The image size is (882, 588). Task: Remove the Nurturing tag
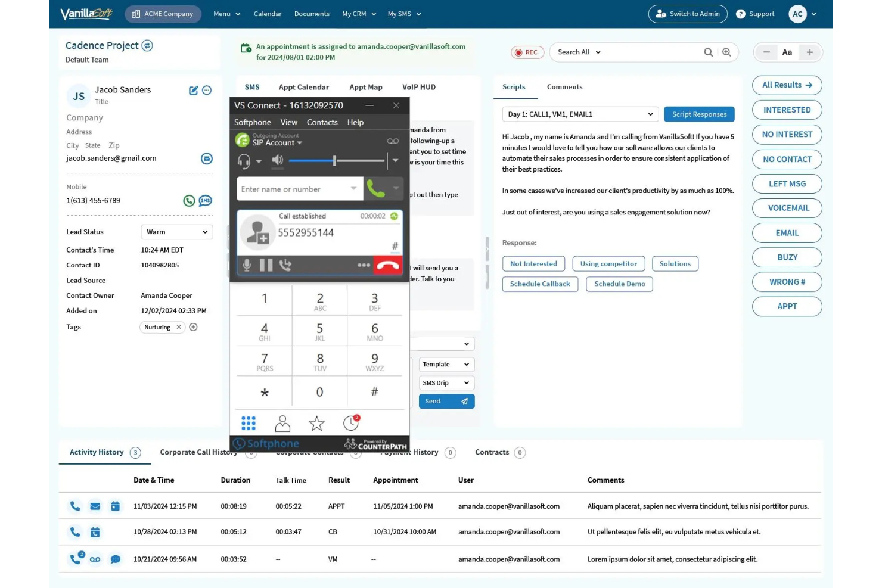click(179, 327)
